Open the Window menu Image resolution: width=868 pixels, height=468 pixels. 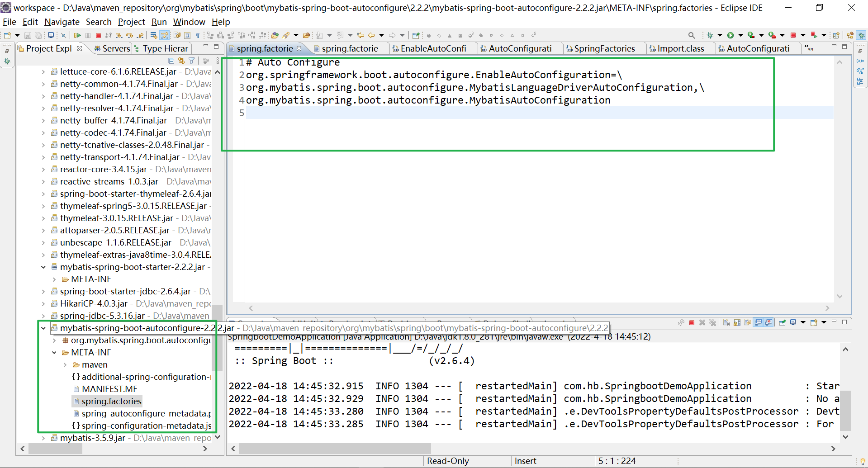click(189, 22)
